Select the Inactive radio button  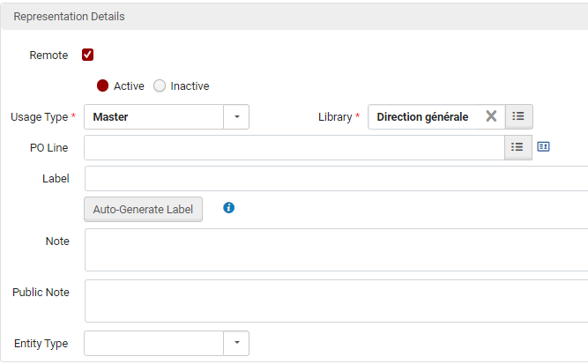coord(160,85)
